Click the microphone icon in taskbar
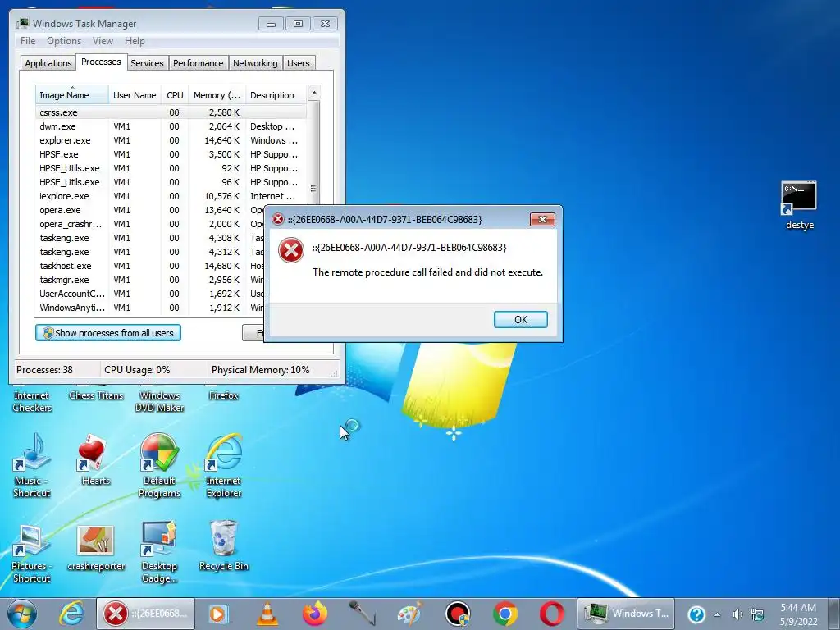This screenshot has width=840, height=630. [x=363, y=614]
